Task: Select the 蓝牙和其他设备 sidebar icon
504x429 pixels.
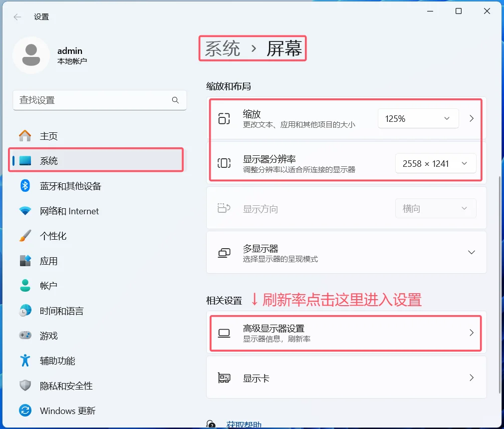Action: 24,186
